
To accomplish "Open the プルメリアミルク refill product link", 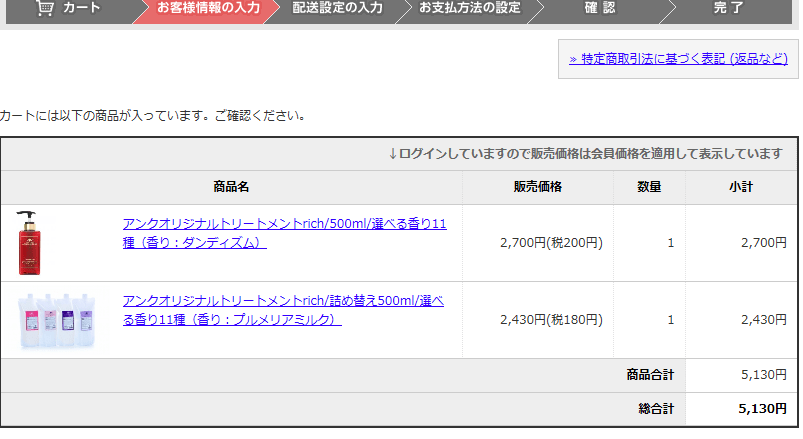I will tap(283, 310).
